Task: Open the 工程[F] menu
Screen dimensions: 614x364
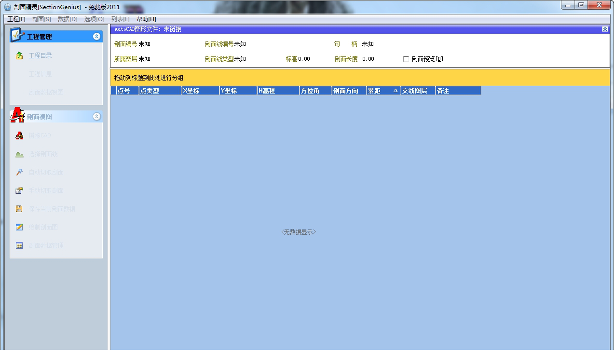Action: (x=16, y=19)
